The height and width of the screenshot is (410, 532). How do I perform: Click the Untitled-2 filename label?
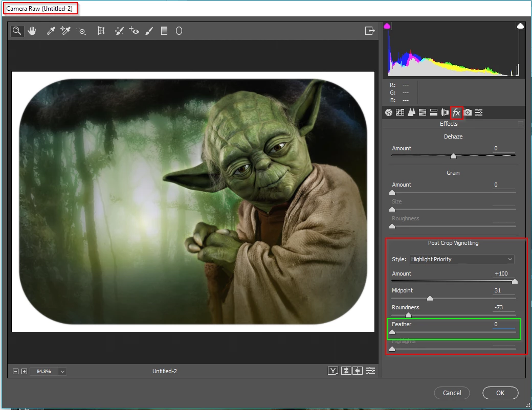coord(165,371)
